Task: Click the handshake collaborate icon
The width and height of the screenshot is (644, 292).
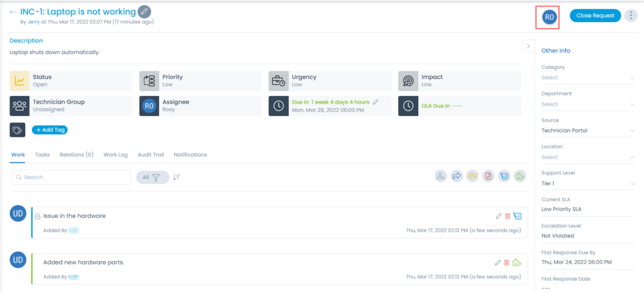Action: click(x=472, y=177)
